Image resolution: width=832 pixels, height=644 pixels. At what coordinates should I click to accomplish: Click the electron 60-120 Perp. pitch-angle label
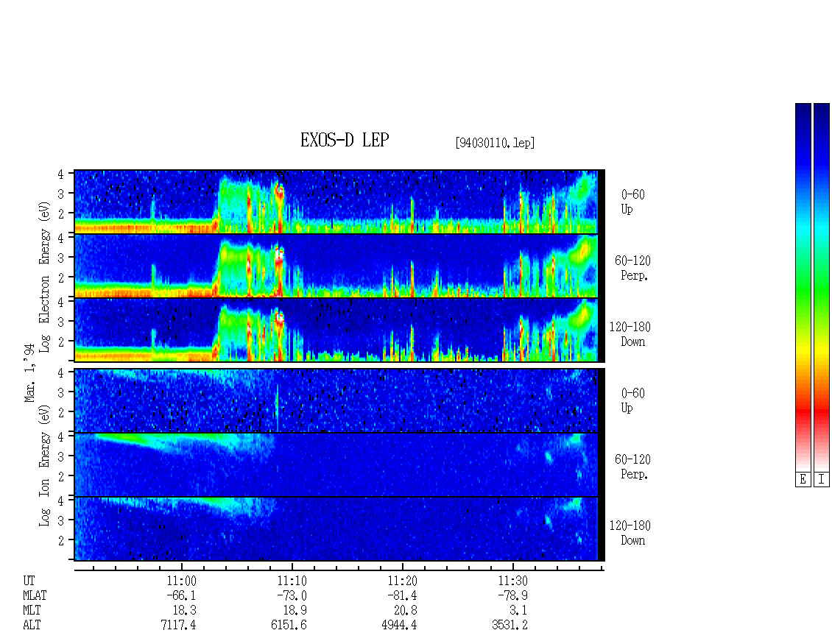(632, 268)
